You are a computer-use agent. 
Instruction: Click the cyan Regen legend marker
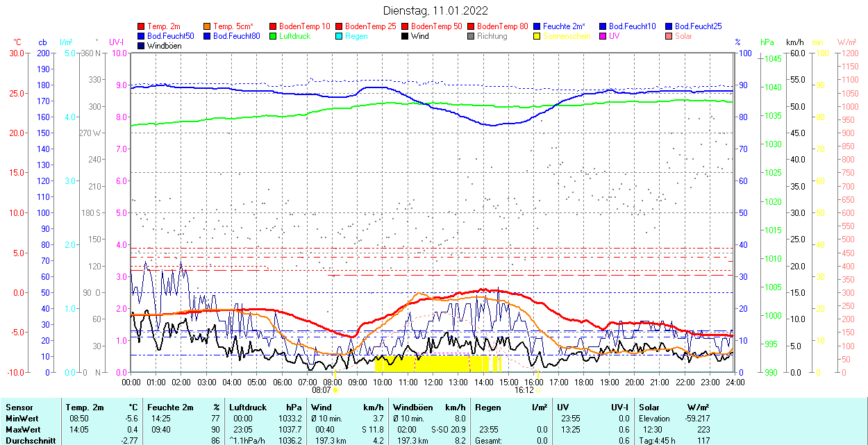click(339, 36)
